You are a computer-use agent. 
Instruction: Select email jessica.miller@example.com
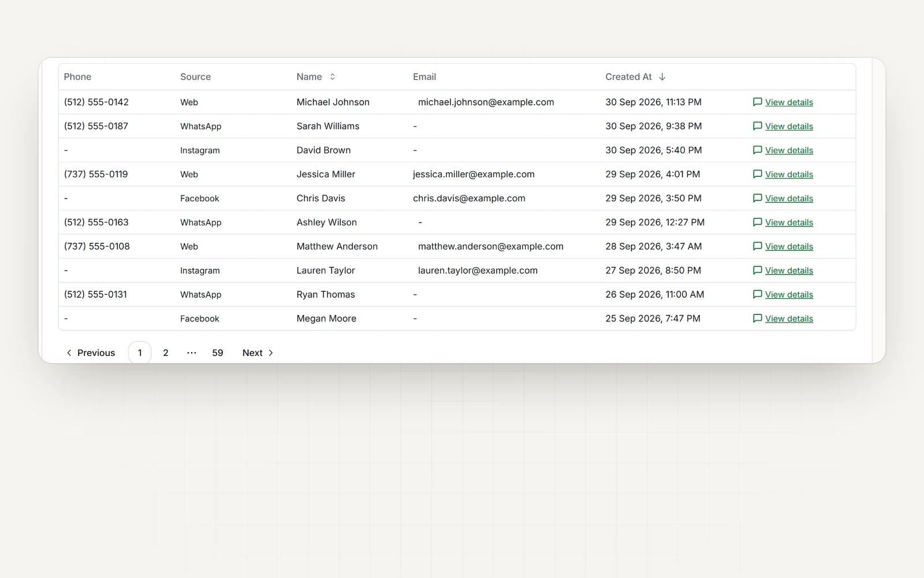474,174
